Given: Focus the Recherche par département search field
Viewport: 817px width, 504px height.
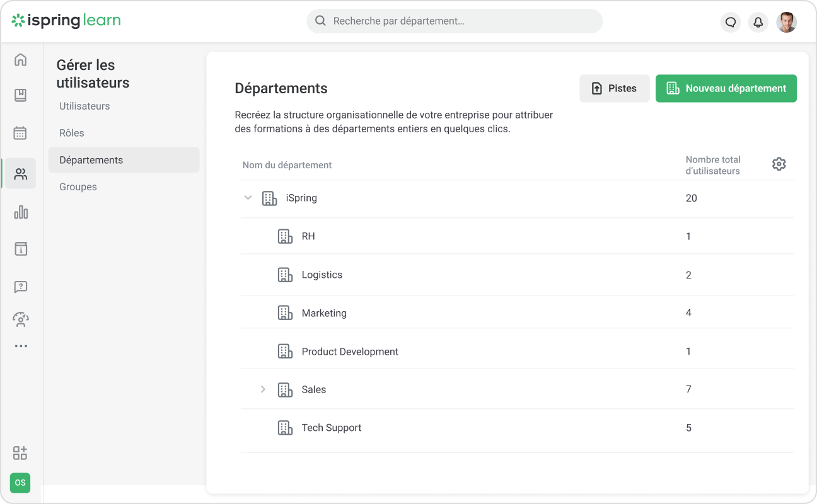Looking at the screenshot, I should [454, 21].
